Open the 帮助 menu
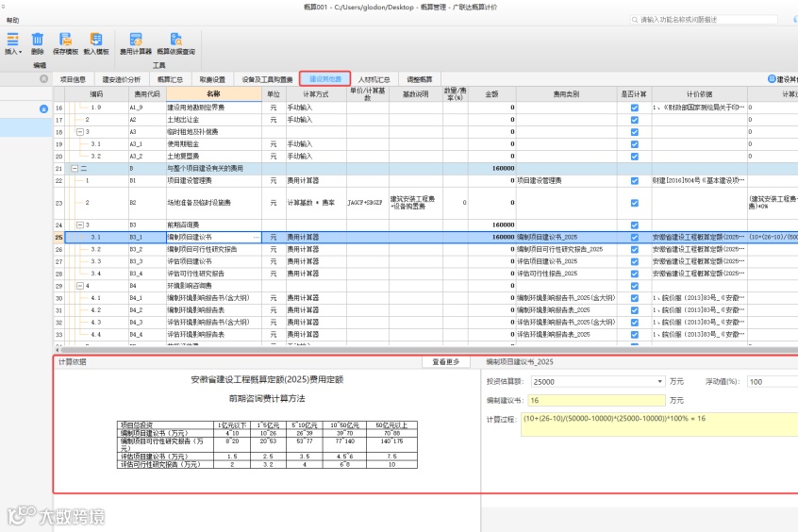Viewport: 798px width, 532px height. click(12, 21)
